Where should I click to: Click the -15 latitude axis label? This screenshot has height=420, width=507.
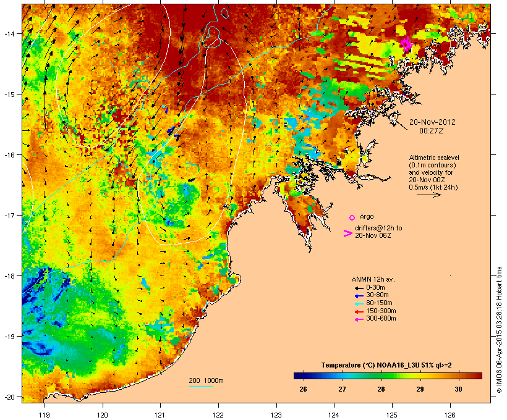9,94
